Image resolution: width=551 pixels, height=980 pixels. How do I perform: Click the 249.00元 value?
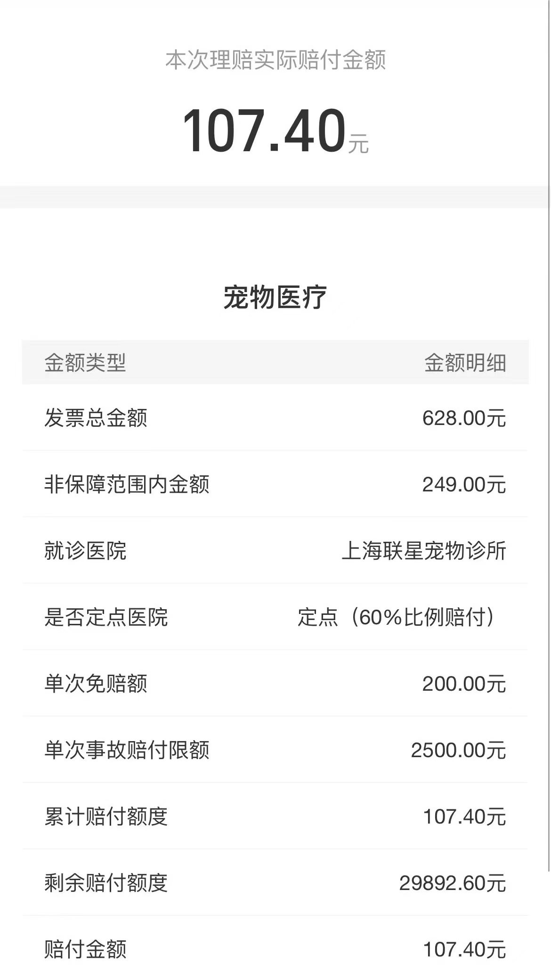pos(464,484)
